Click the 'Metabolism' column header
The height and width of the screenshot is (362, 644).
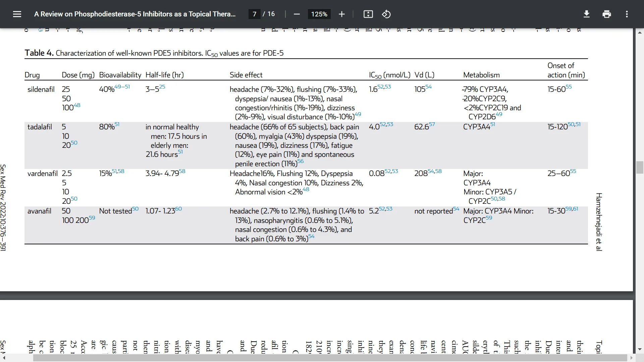coord(481,75)
